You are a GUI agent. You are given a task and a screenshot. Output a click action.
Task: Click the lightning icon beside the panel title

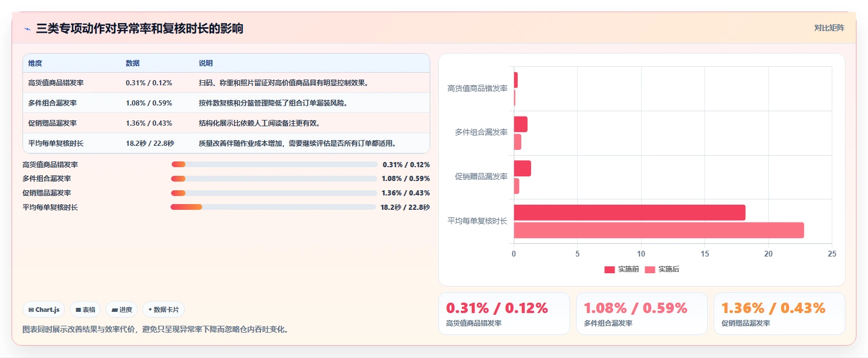[x=27, y=29]
